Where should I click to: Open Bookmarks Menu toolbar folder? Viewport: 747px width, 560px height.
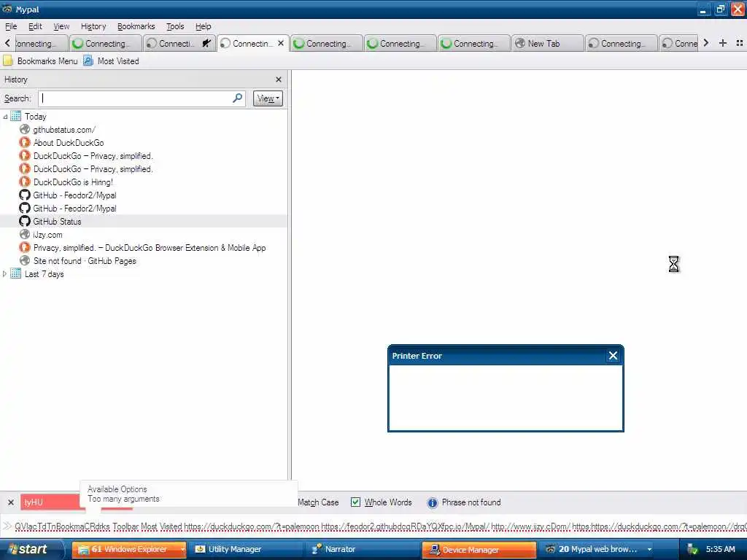tap(41, 61)
